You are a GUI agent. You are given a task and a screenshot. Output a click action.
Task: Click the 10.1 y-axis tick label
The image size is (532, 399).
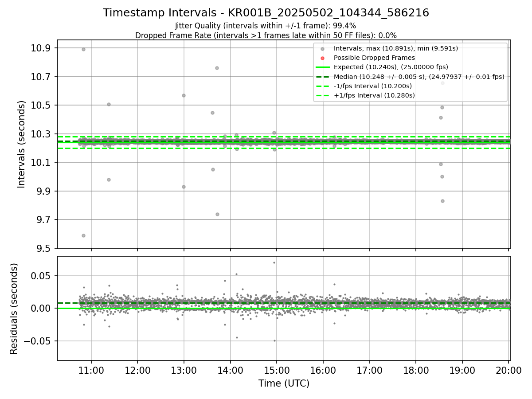tap(41, 163)
